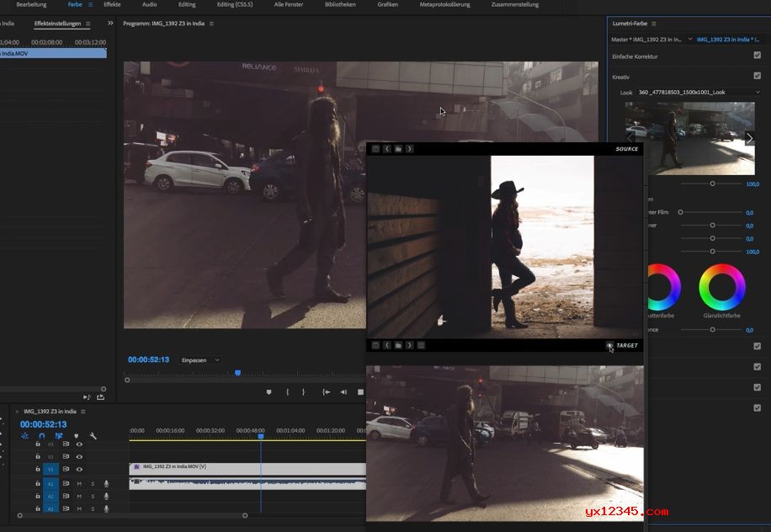Go to next image in SOURCE bar

(x=410, y=148)
